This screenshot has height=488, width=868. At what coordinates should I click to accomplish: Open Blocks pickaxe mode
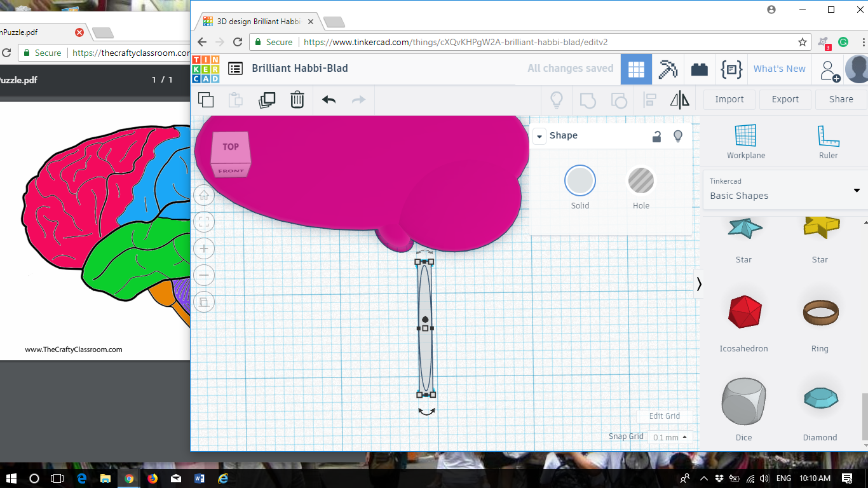(x=668, y=69)
